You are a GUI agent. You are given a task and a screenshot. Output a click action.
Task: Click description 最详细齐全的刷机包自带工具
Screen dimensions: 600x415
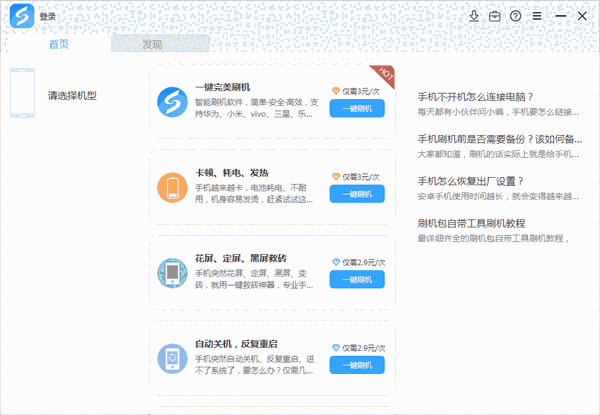(494, 238)
